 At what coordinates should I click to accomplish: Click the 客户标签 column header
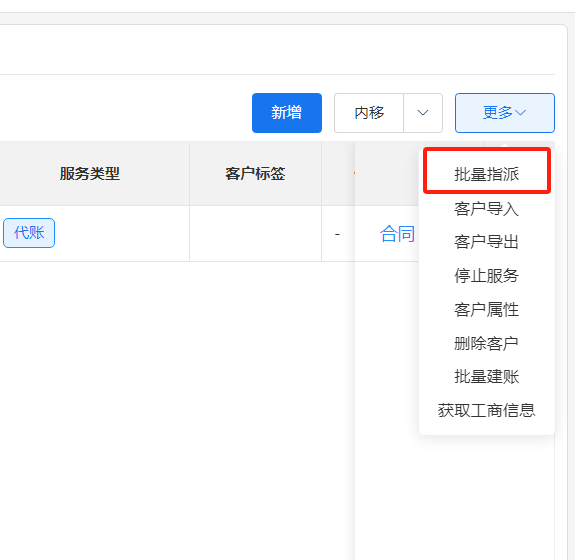pyautogui.click(x=256, y=173)
